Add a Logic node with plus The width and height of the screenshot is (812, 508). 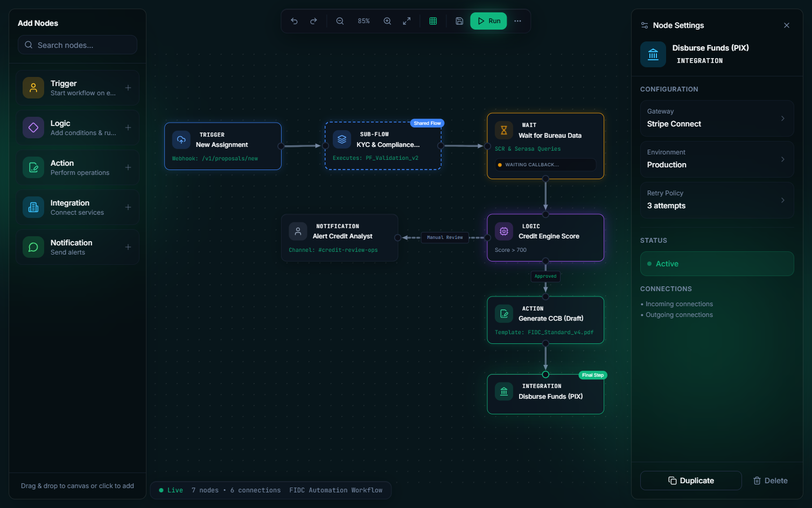point(128,128)
